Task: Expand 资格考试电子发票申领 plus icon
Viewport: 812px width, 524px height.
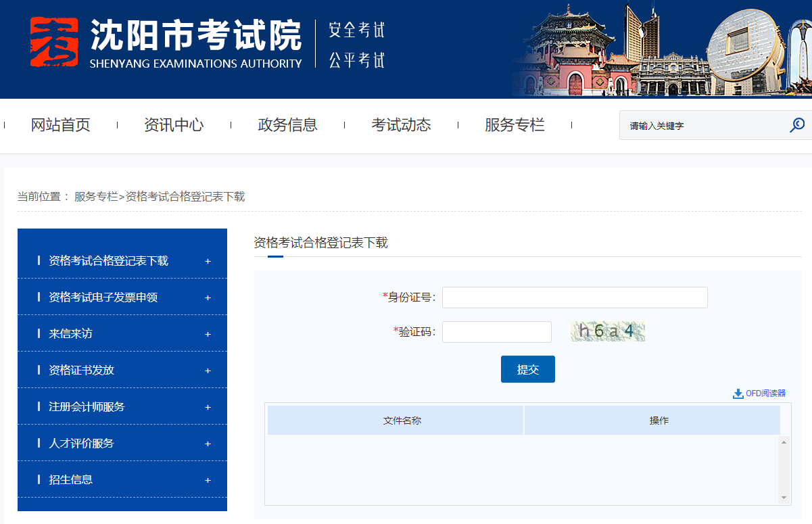Action: (208, 297)
